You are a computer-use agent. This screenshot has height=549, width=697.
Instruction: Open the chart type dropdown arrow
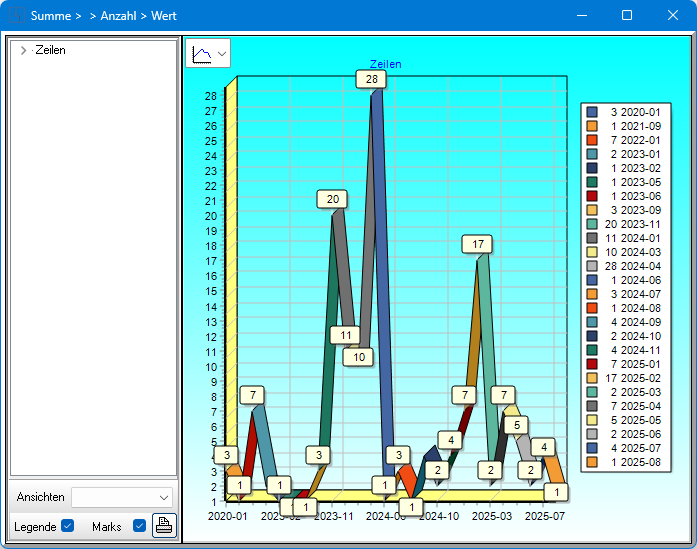click(x=221, y=54)
